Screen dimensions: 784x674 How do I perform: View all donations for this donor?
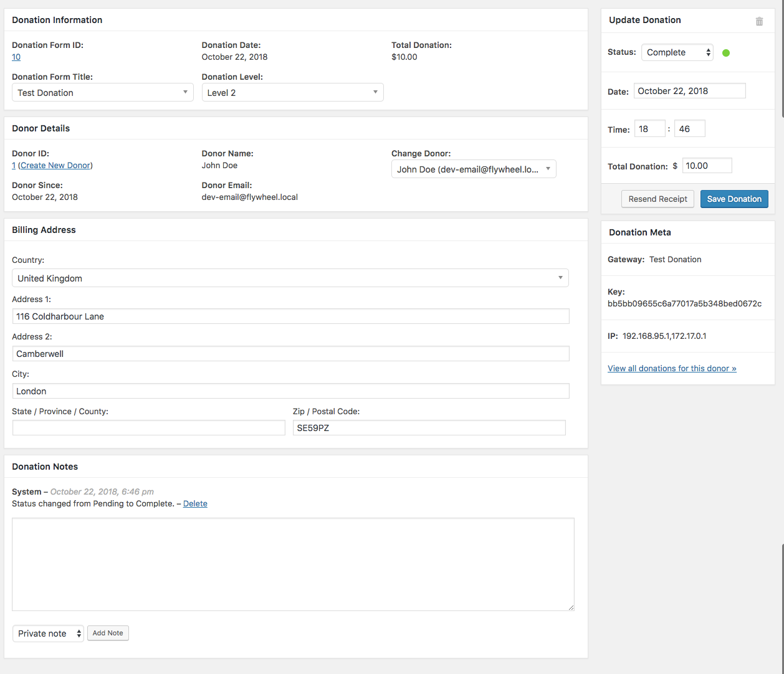(x=672, y=369)
